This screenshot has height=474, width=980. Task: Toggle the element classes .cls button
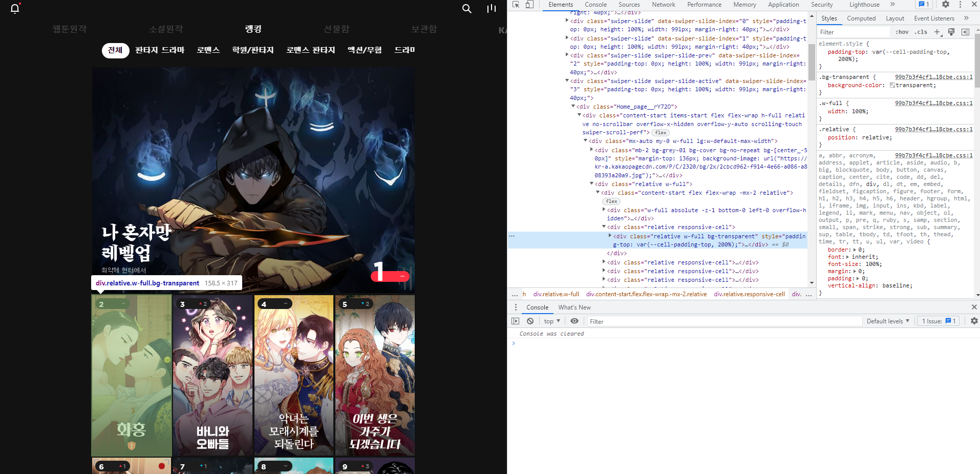click(x=921, y=32)
